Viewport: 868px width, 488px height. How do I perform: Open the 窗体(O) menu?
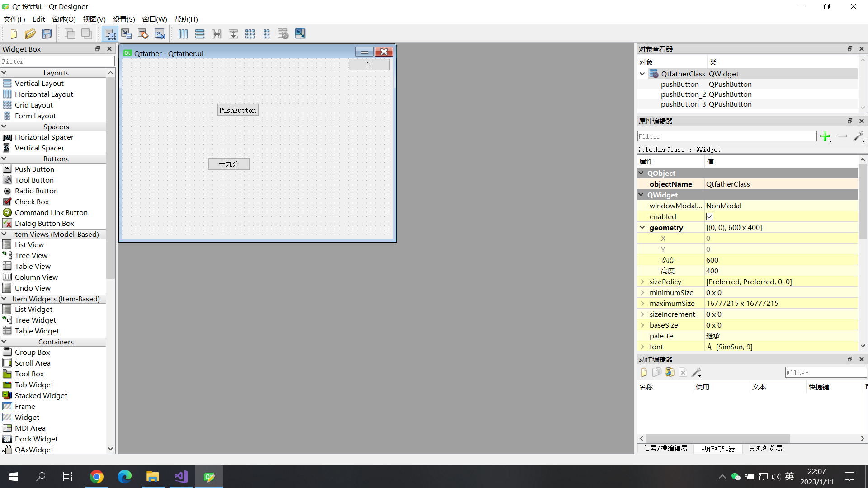tap(64, 19)
